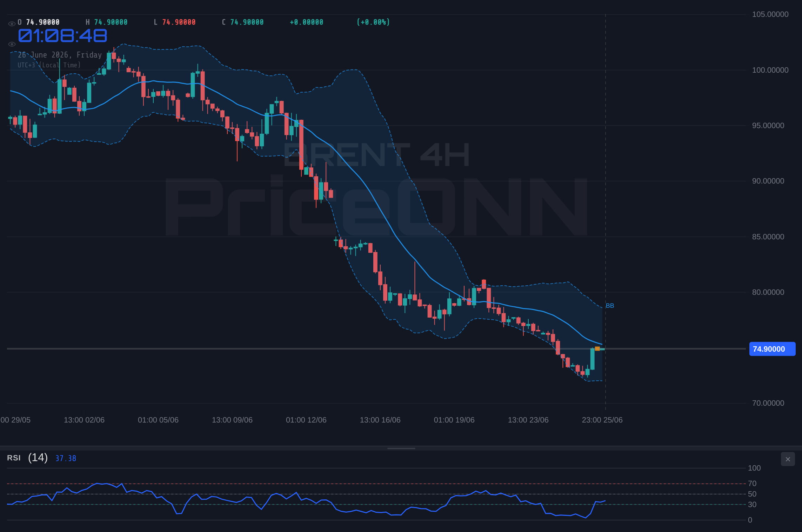The height and width of the screenshot is (532, 802).
Task: Click the orange marker on last candle
Action: tap(597, 348)
